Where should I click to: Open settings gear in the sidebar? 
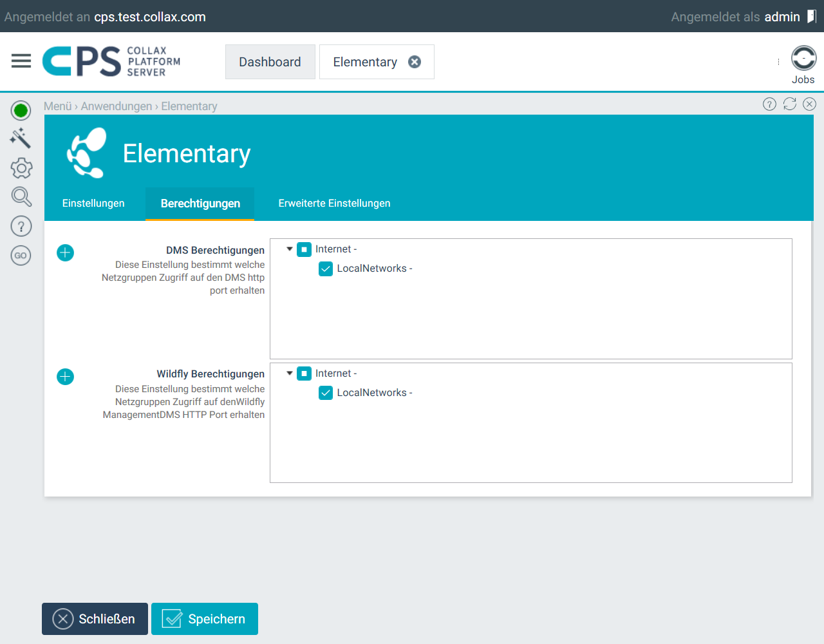pyautogui.click(x=21, y=168)
